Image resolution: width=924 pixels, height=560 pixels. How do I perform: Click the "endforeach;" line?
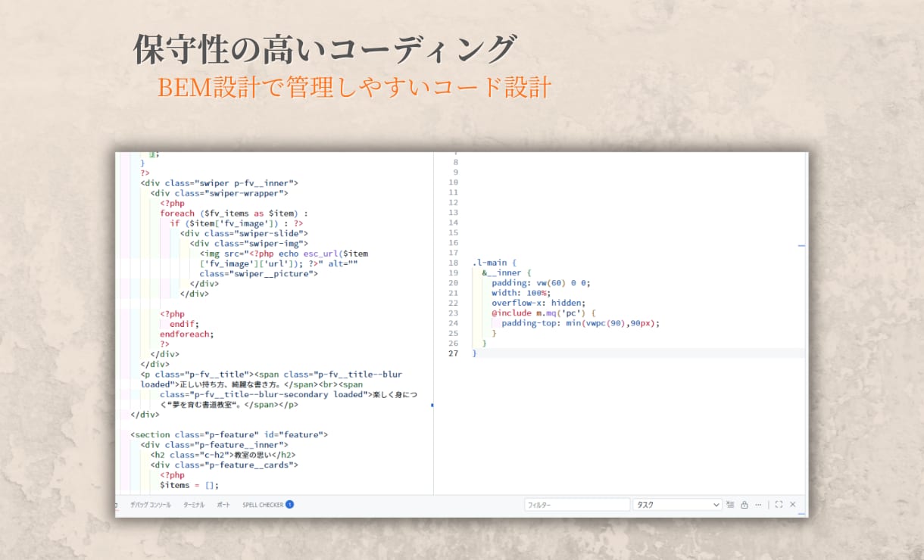(x=187, y=334)
